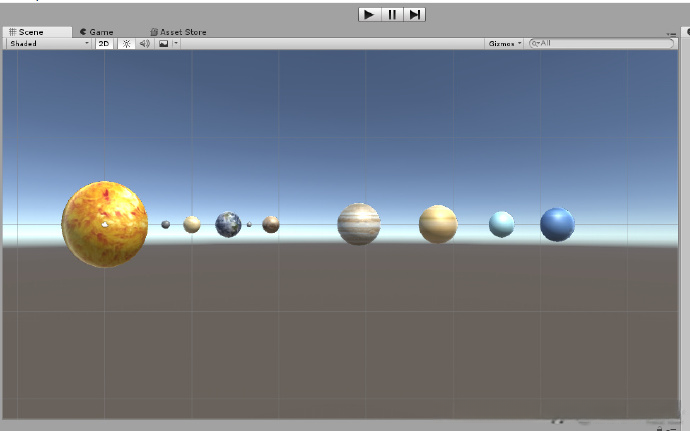
Task: Expand the scene effects dropdown arrow
Action: [176, 44]
